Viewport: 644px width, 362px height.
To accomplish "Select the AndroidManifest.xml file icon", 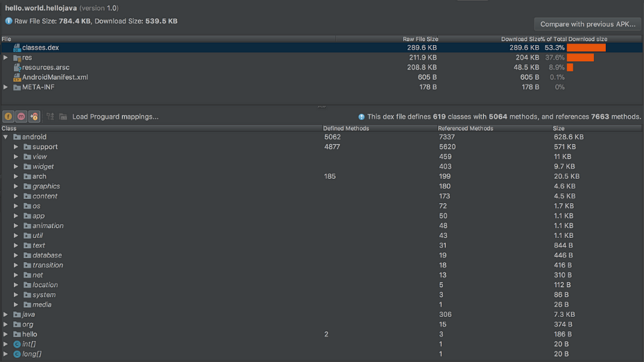I will (17, 77).
